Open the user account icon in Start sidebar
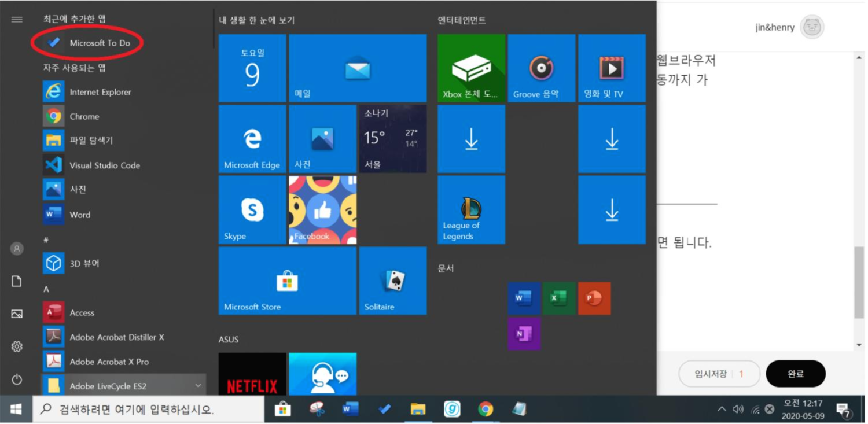Viewport: 868px width, 424px height. [17, 249]
